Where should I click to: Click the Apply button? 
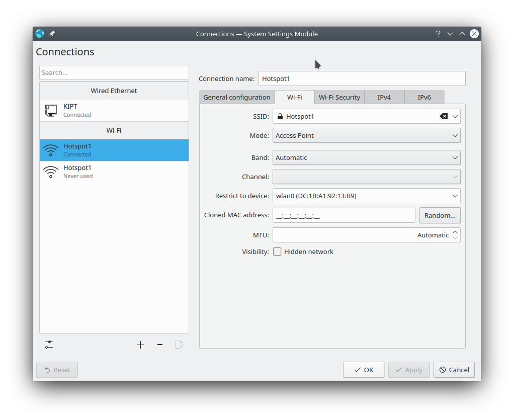409,370
